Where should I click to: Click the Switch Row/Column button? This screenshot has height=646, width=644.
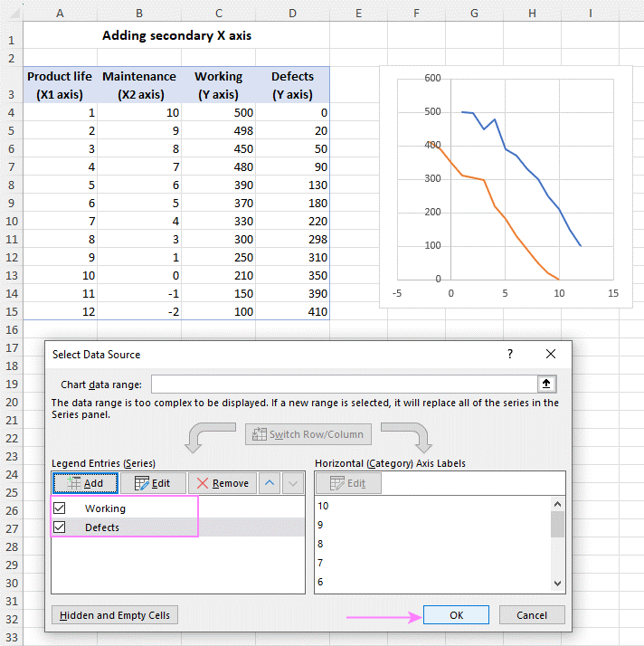coord(308,434)
